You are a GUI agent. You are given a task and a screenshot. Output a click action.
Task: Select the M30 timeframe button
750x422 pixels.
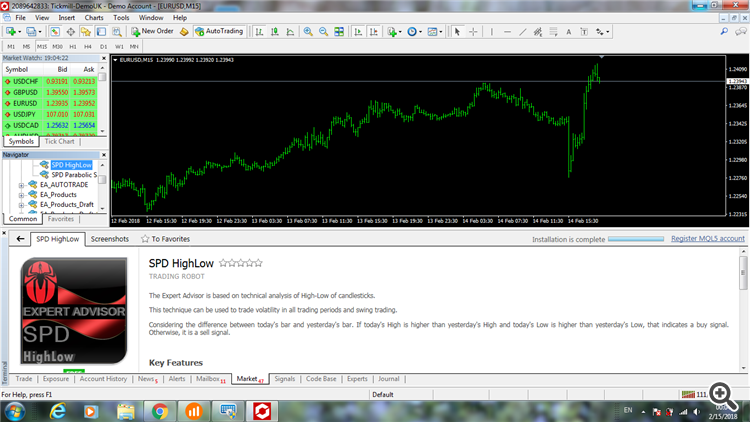(x=57, y=46)
